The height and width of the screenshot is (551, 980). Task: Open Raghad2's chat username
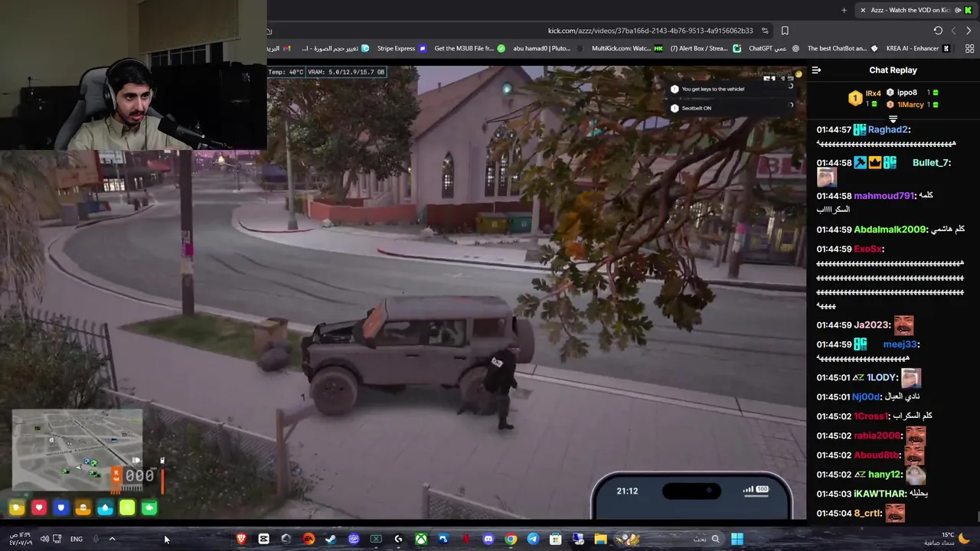888,129
